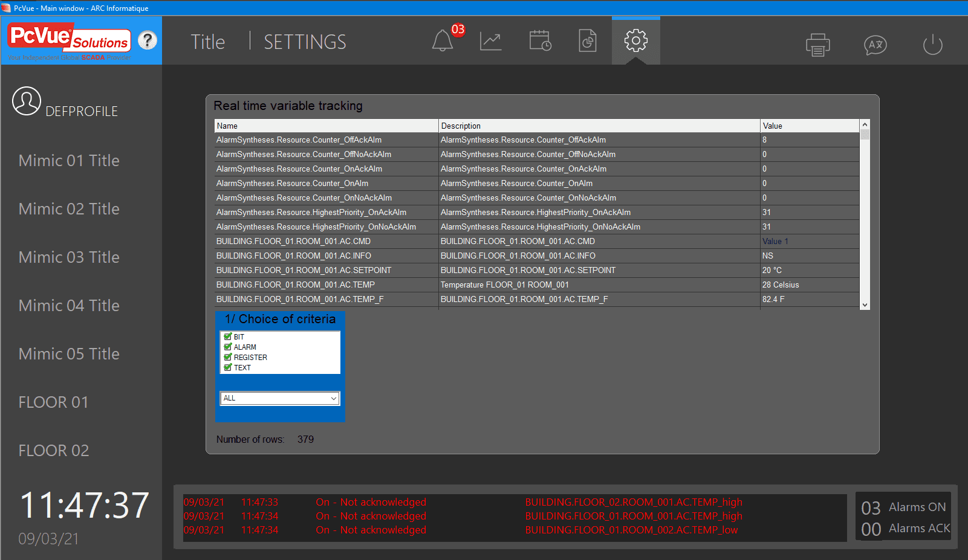Open the reports document icon
Image resolution: width=968 pixels, height=560 pixels.
point(587,41)
